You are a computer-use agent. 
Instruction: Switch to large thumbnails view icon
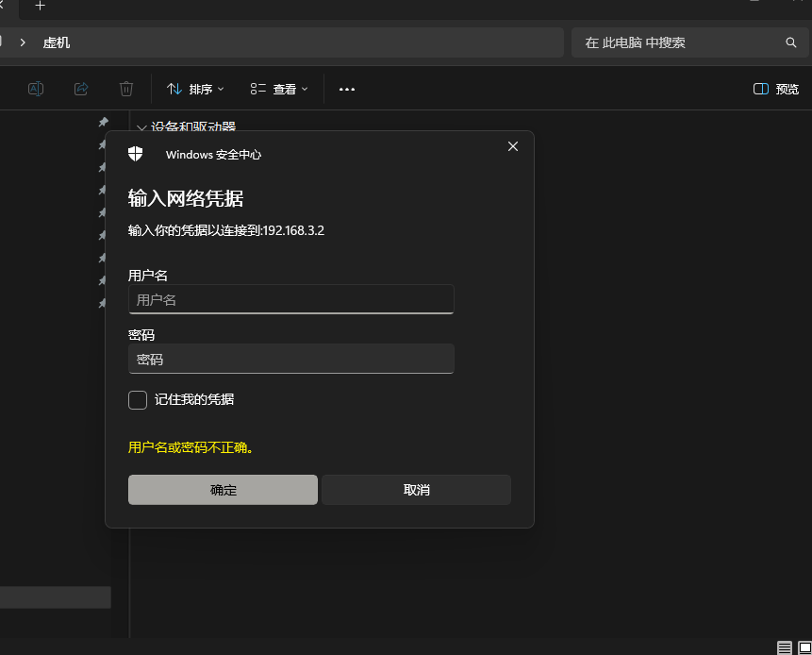pos(804,647)
